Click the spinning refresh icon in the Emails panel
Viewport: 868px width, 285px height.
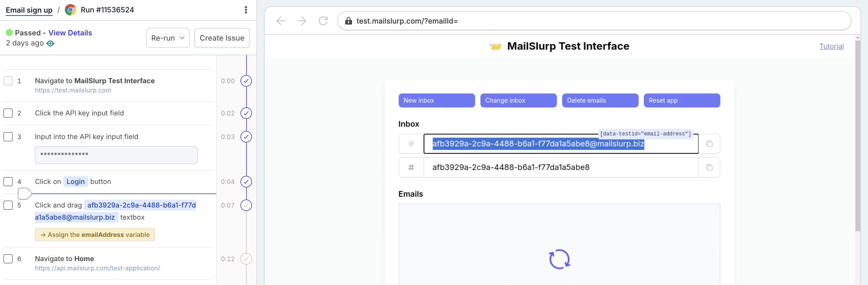coord(559,259)
